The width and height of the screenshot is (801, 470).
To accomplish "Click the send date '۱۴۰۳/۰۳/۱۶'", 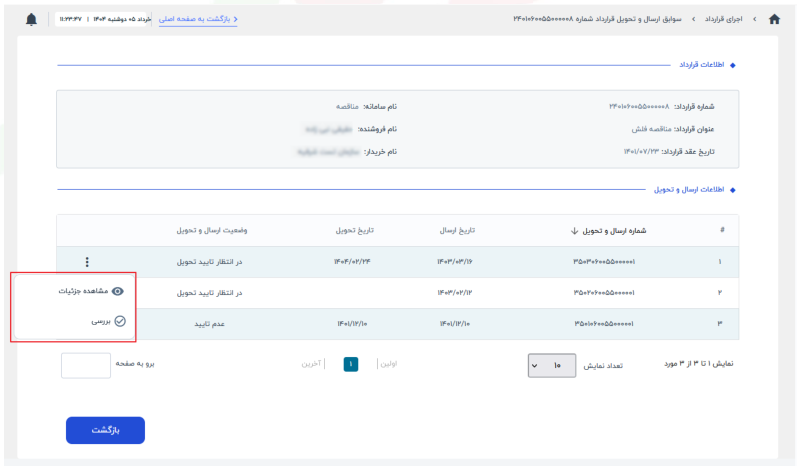I will [x=455, y=262].
